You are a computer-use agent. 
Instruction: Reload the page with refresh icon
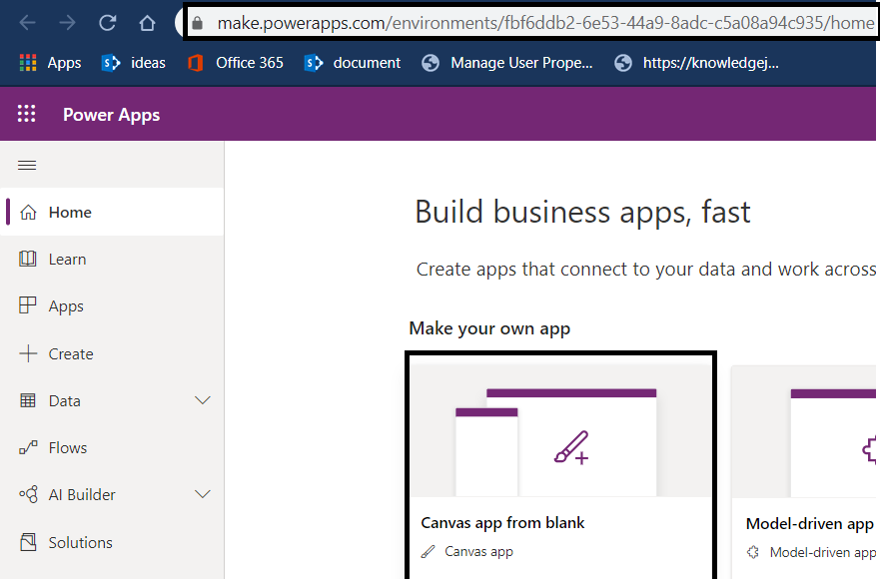coord(107,23)
